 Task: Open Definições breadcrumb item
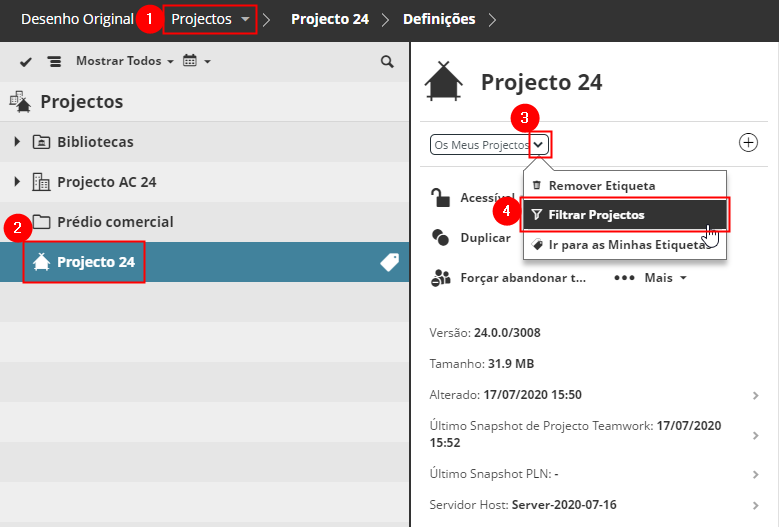(x=439, y=19)
